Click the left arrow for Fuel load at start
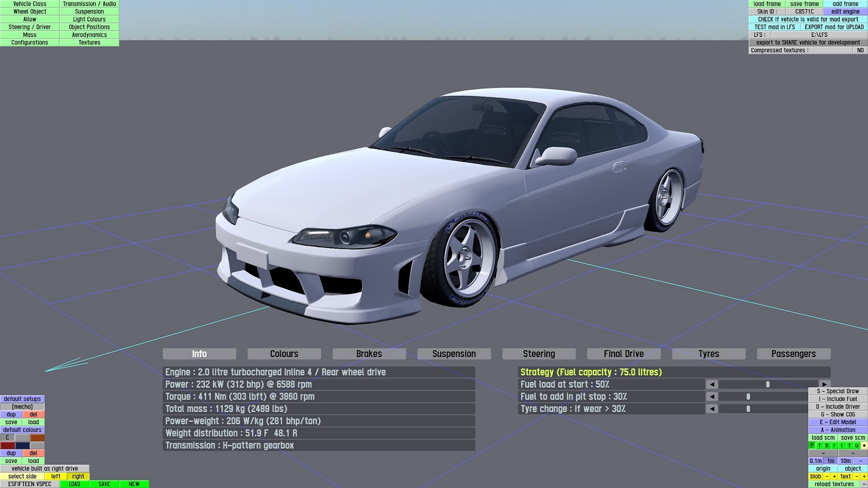Image resolution: width=868 pixels, height=488 pixels. click(x=712, y=385)
